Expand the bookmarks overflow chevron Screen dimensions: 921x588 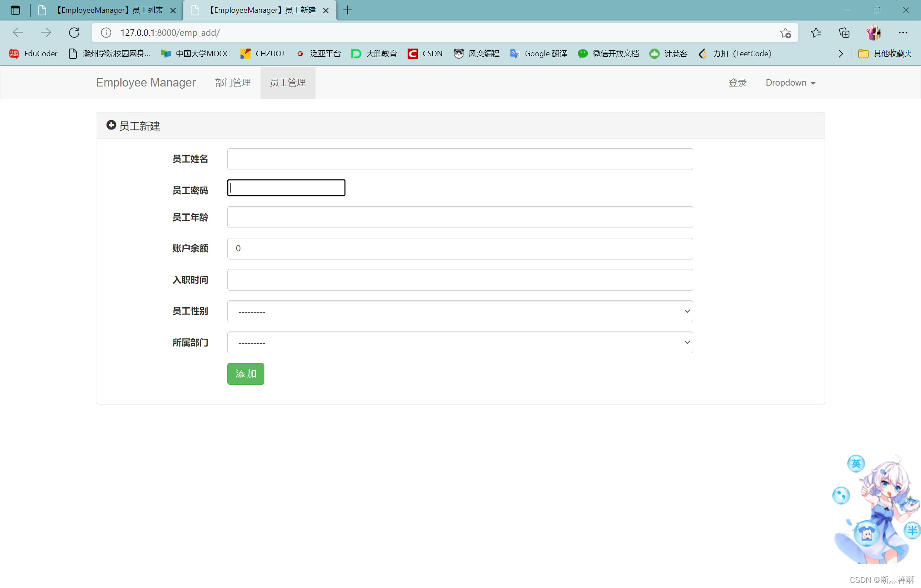[840, 53]
